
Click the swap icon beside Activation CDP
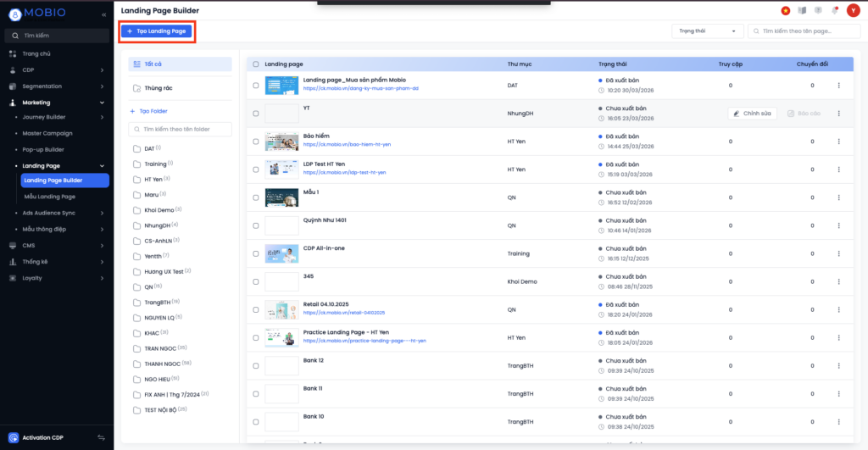point(101,437)
